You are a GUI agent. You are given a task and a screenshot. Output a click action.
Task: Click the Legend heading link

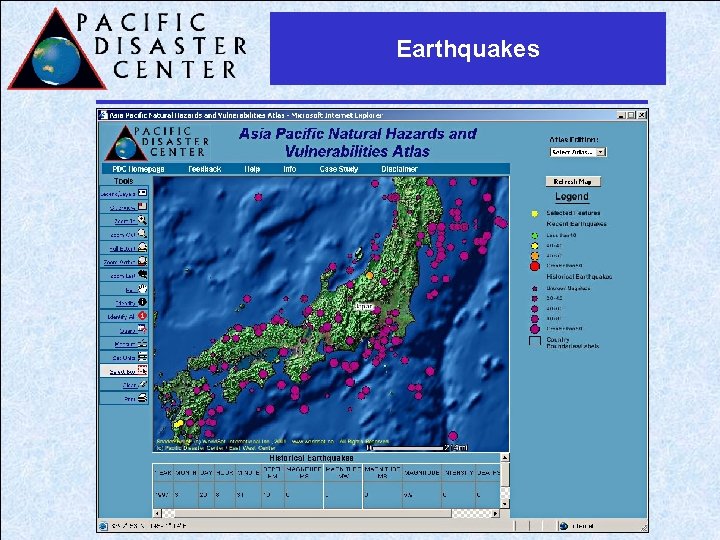(572, 197)
